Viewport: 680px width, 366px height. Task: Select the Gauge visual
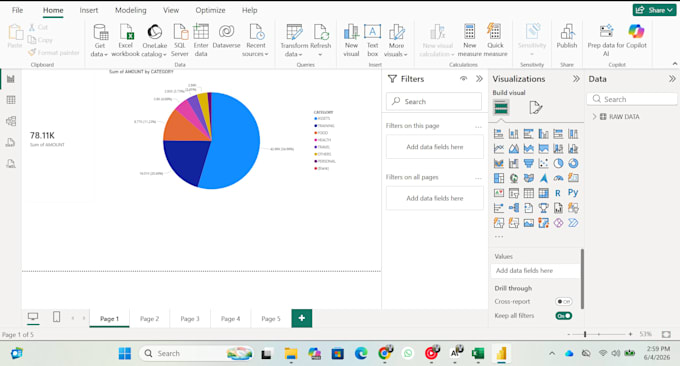pos(558,178)
